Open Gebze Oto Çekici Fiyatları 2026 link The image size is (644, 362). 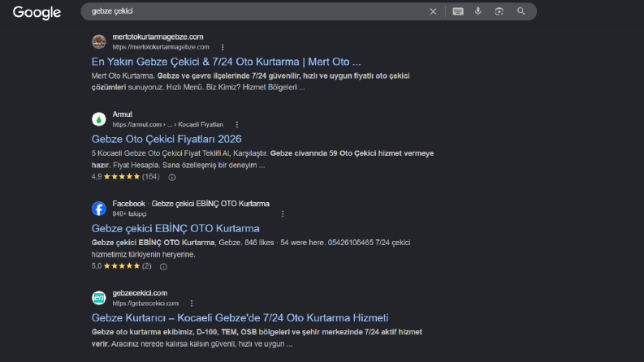click(x=166, y=139)
